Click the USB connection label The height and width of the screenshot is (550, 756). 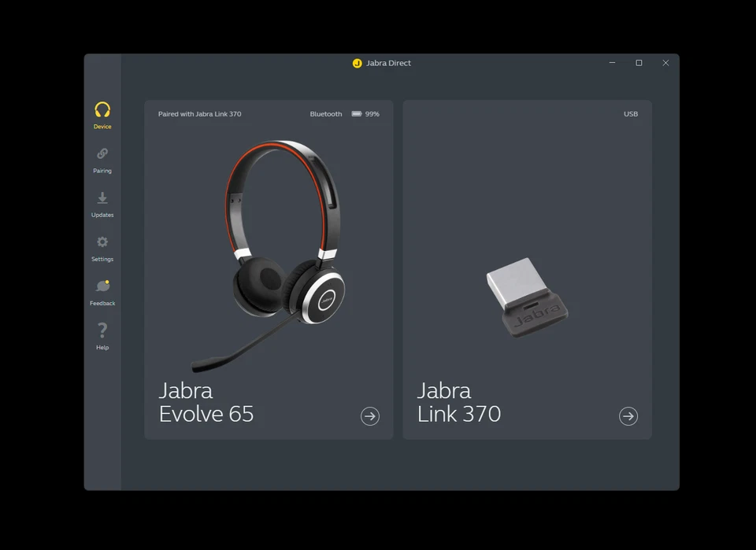click(x=630, y=113)
